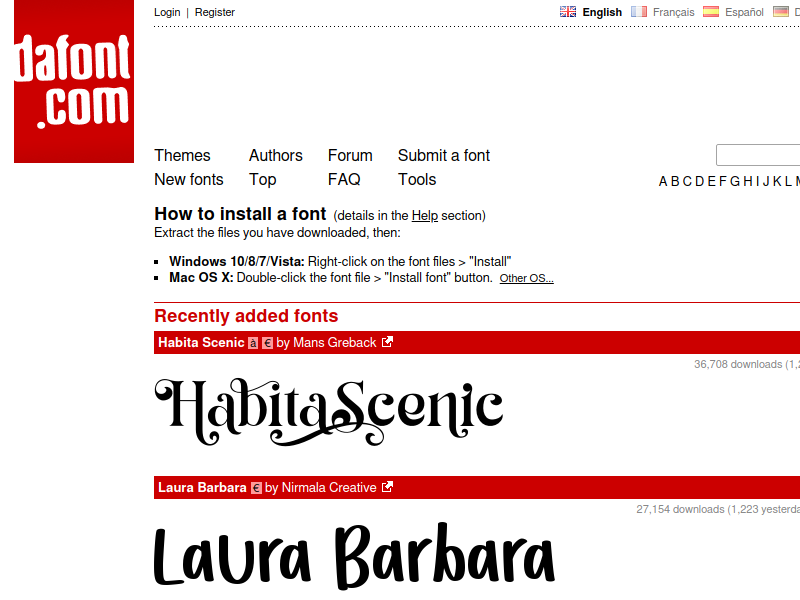Click the euro icon beside Laura Barbara
Image resolution: width=800 pixels, height=600 pixels.
256,488
